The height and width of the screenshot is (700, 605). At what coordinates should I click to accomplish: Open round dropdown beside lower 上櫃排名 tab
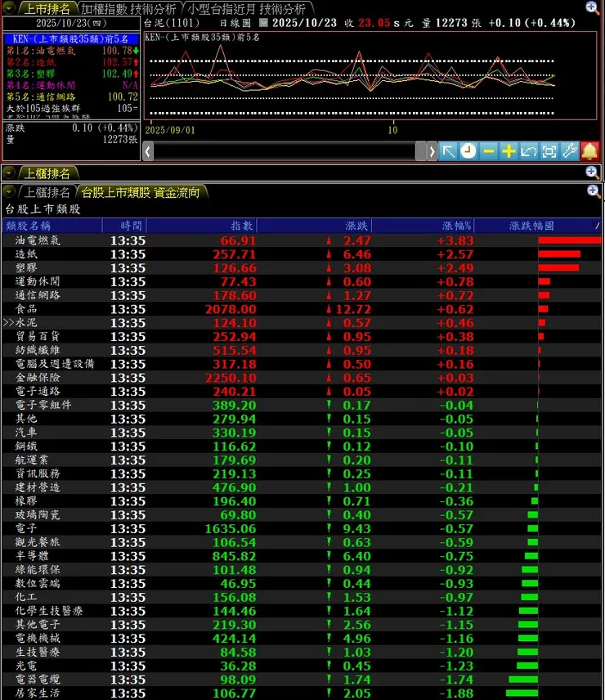9,192
